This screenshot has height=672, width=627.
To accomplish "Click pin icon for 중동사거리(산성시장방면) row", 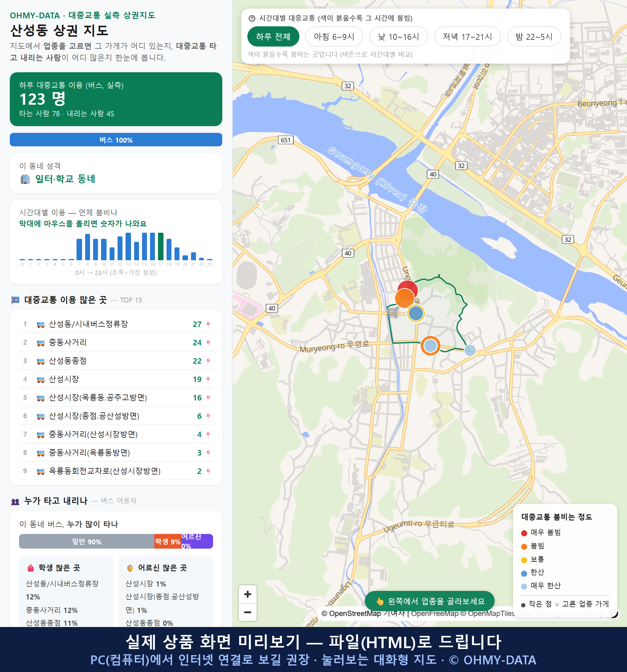I will (208, 434).
